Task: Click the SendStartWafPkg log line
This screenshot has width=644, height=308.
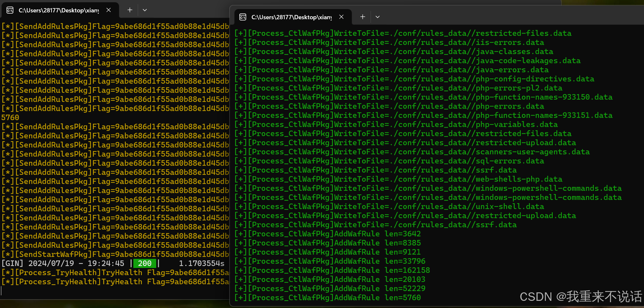Action: (x=115, y=254)
